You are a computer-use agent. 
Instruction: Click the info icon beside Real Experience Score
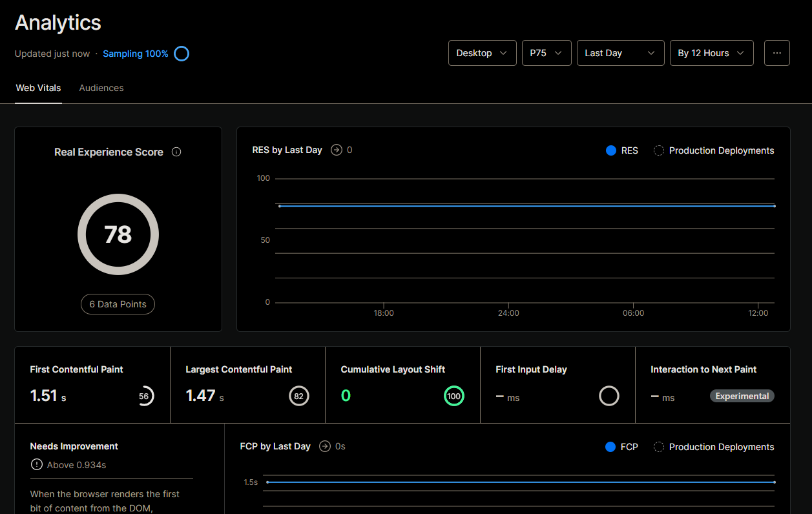176,152
